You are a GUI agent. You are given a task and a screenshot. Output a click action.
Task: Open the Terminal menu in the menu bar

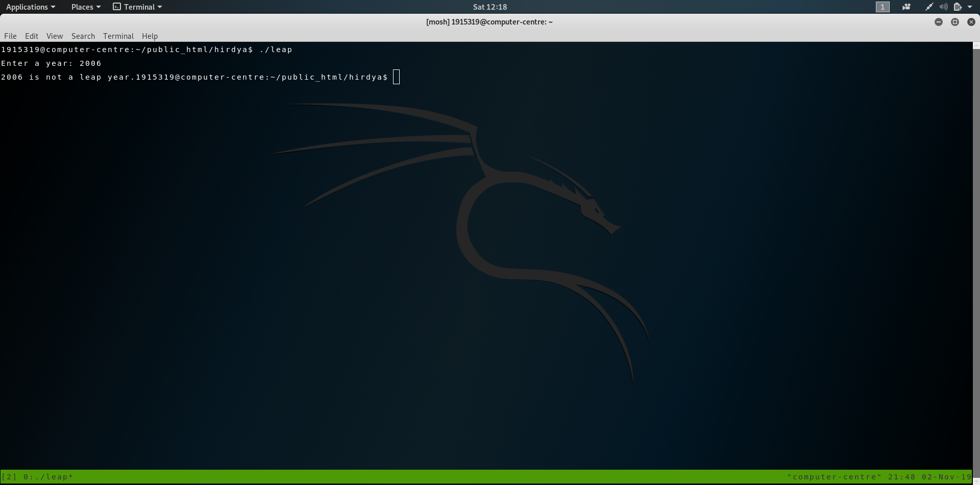click(118, 36)
